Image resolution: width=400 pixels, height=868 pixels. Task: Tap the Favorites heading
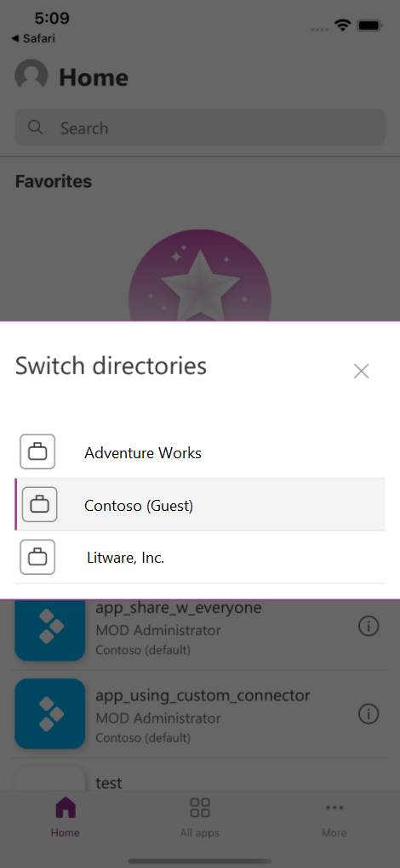click(53, 181)
